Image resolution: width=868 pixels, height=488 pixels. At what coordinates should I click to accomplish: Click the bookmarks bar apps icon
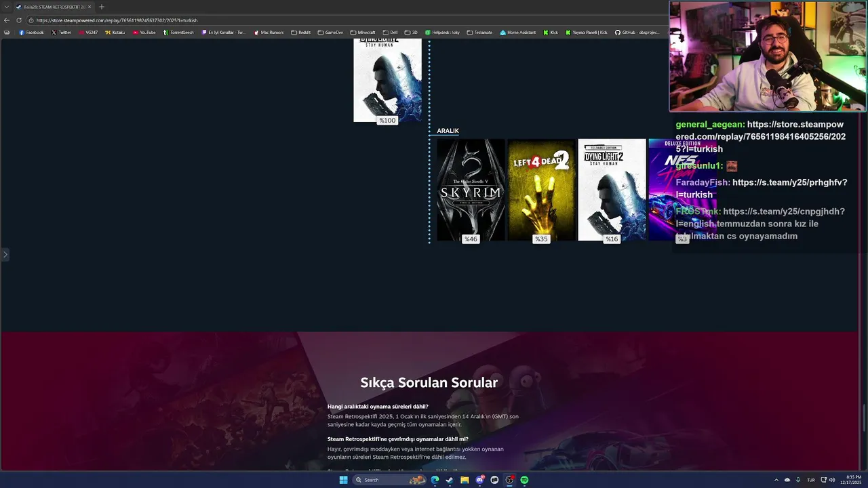(x=7, y=33)
